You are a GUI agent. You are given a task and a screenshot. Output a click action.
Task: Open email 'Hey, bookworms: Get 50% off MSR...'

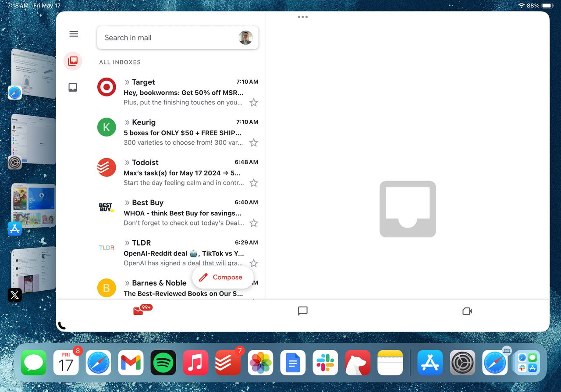coord(183,93)
